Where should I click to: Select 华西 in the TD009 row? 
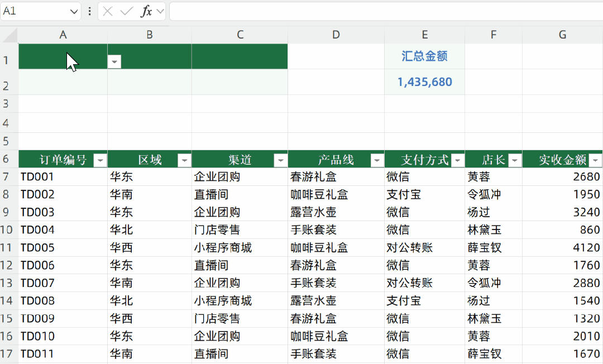coord(150,318)
